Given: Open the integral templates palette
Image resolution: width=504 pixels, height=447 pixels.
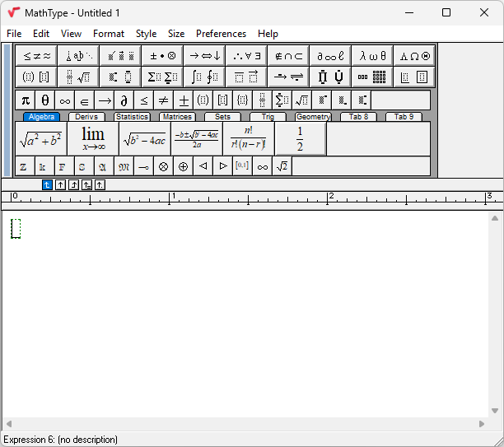Looking at the screenshot, I should point(204,77).
